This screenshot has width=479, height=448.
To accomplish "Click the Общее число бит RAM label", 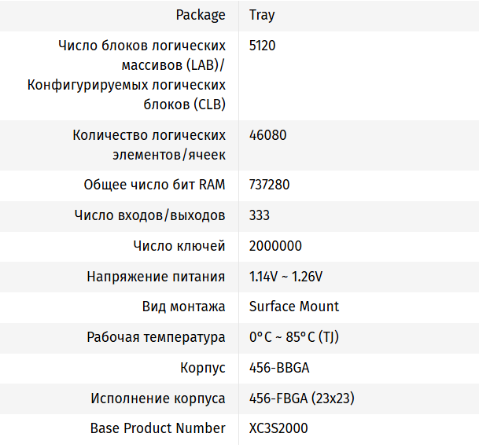I will coord(154,185).
